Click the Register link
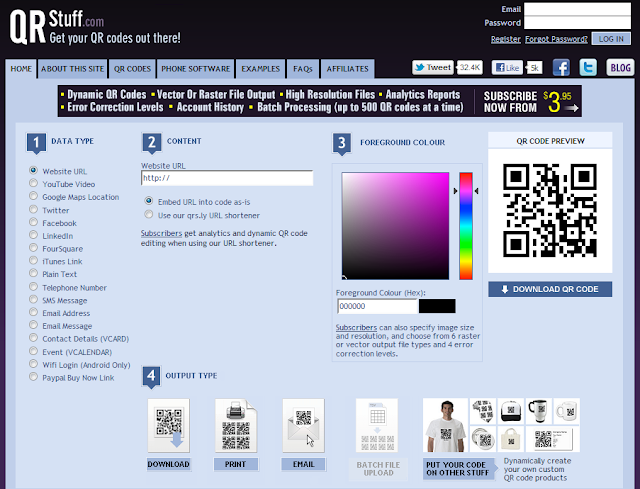640x489 pixels. coord(506,39)
